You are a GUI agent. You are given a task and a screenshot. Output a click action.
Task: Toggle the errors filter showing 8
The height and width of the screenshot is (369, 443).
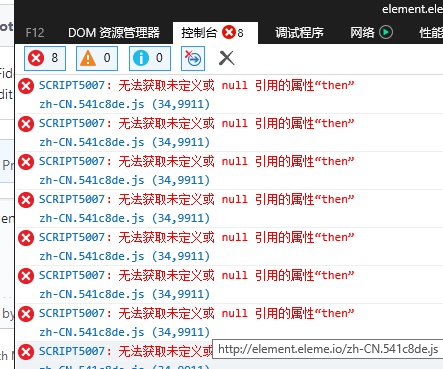45,58
